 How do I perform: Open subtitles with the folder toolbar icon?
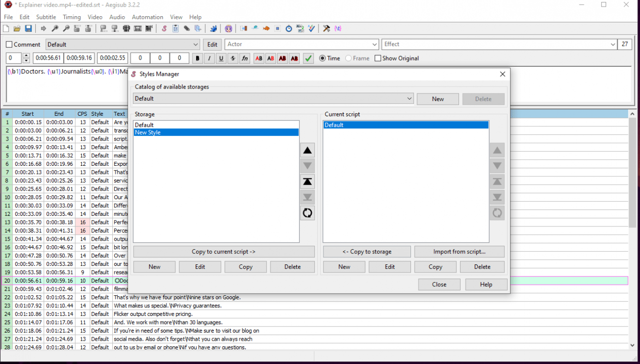pyautogui.click(x=17, y=29)
